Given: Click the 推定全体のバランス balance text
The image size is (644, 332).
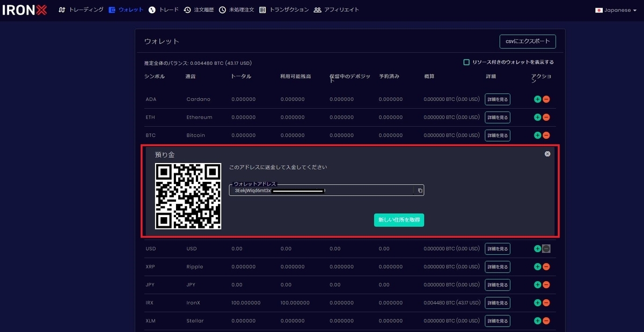Looking at the screenshot, I should pos(198,63).
